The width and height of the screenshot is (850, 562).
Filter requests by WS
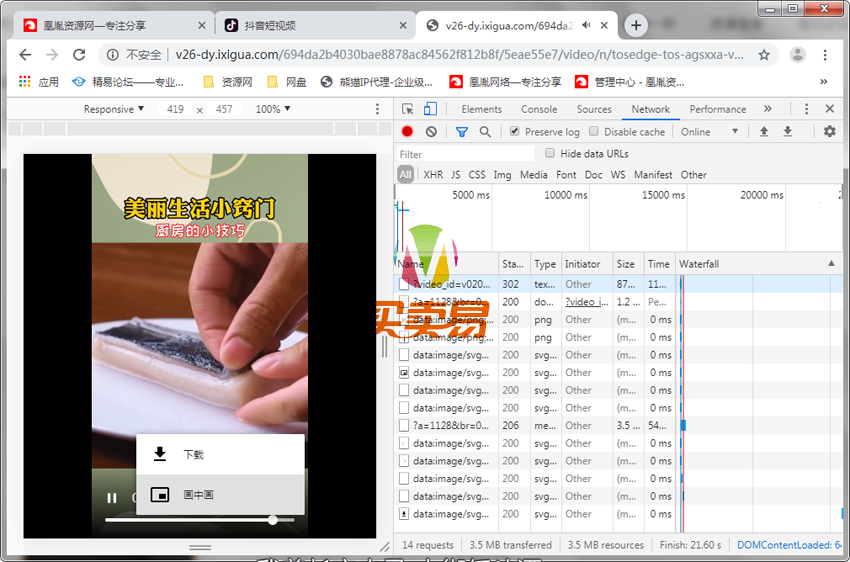pyautogui.click(x=618, y=175)
